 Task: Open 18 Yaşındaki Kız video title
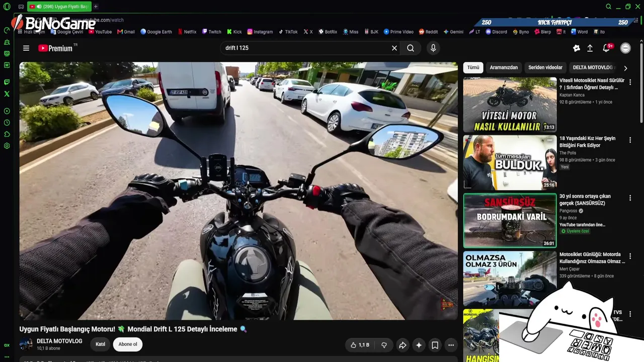(588, 142)
